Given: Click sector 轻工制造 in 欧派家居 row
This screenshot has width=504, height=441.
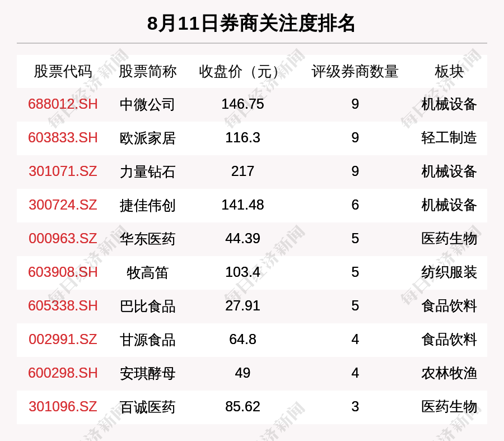Looking at the screenshot, I should pos(449,138).
